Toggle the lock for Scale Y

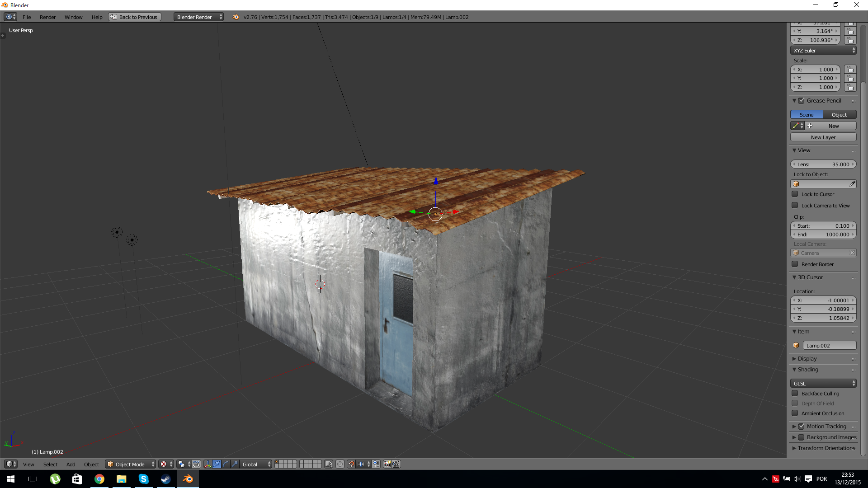850,78
